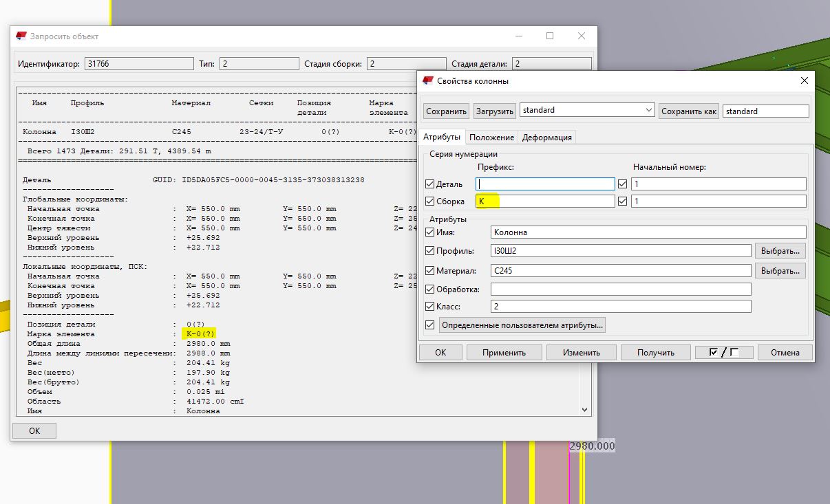Toggle the Деталь prefix checkbox
The image size is (830, 504).
[x=430, y=184]
